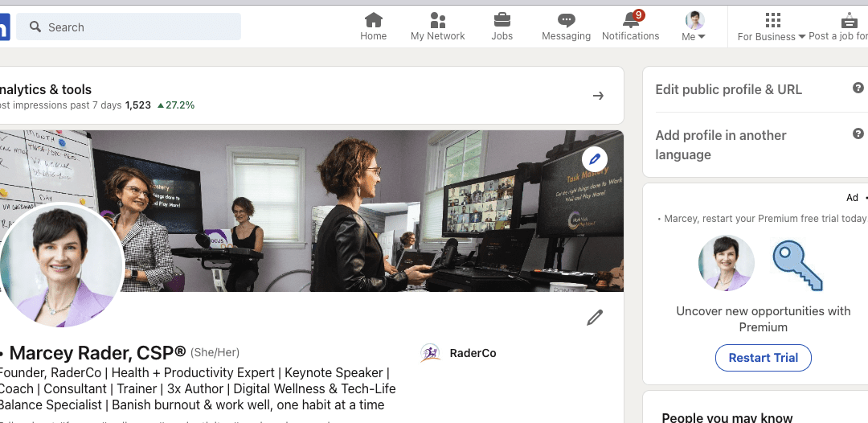Check the Notifications bell icon
The image size is (868, 423).
click(631, 20)
